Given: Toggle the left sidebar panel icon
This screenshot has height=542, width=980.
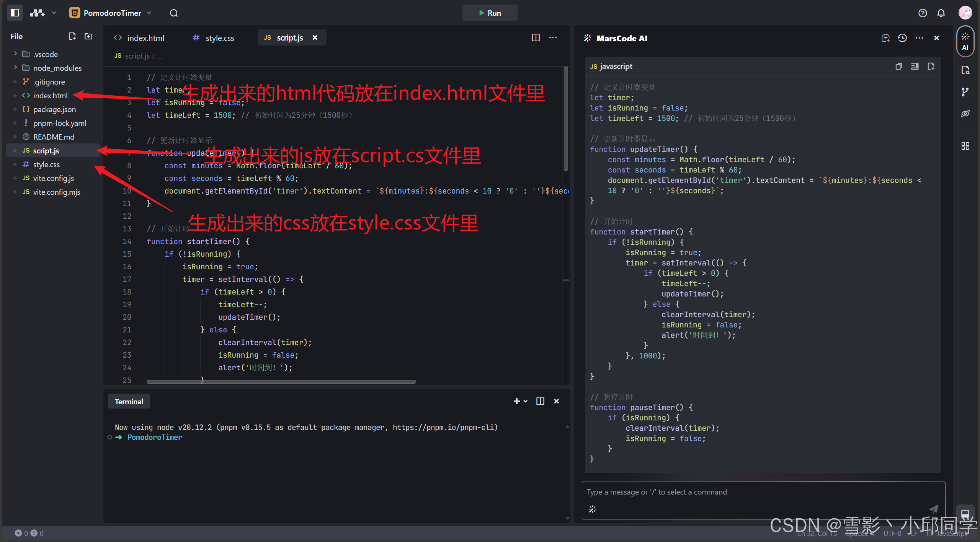Looking at the screenshot, I should point(15,13).
